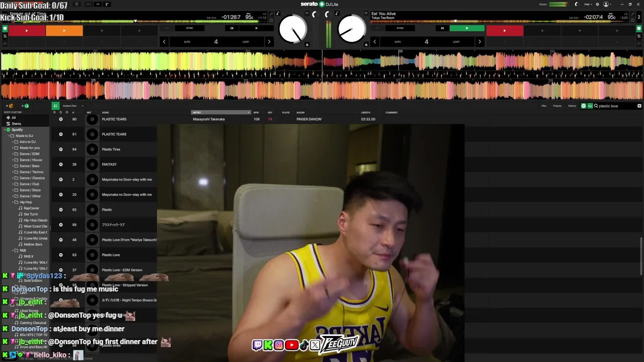644x362 pixels.
Task: Click album art disc of FANTASY row
Action: pos(92,164)
